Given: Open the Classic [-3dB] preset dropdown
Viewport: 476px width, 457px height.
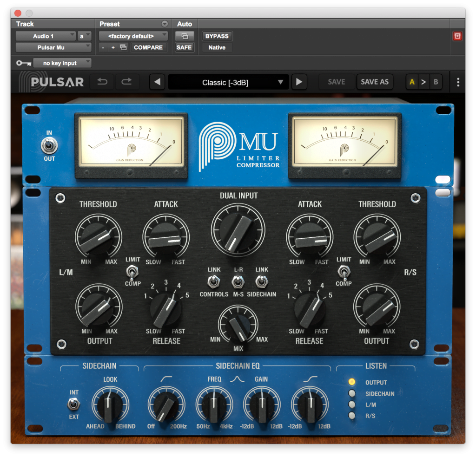Looking at the screenshot, I should (228, 82).
